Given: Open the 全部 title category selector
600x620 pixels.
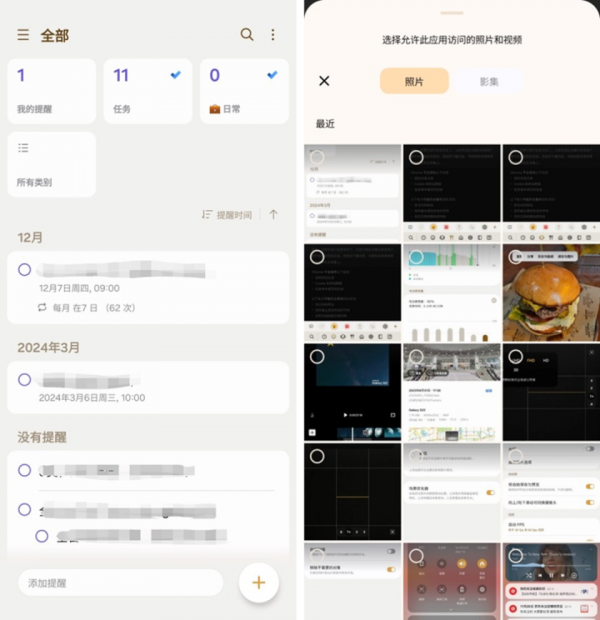Looking at the screenshot, I should point(55,36).
